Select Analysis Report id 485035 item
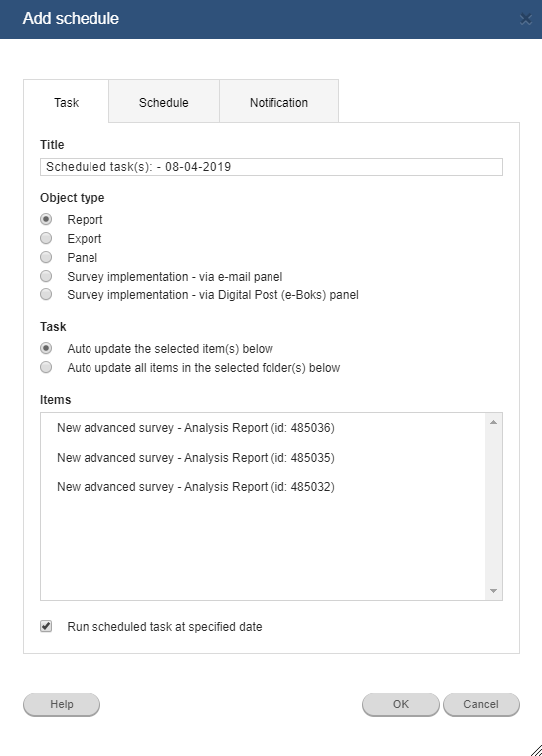Viewport: 542px width, 756px height. [x=196, y=458]
